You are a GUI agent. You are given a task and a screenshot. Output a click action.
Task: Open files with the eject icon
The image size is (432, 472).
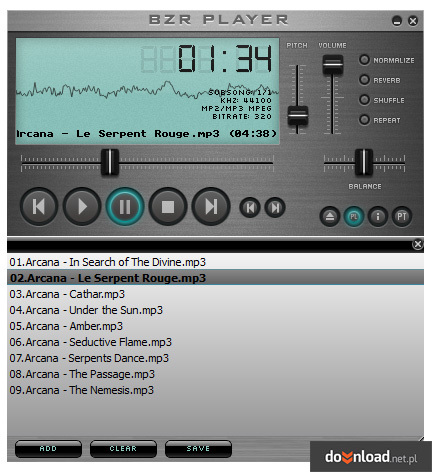pos(330,217)
